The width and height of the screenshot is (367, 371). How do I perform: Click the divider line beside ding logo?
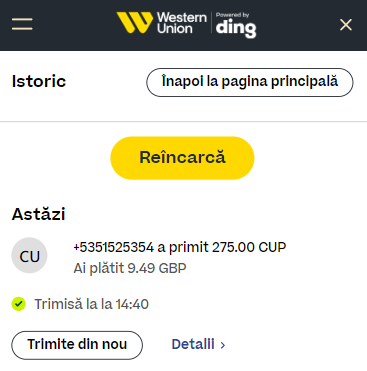211,23
